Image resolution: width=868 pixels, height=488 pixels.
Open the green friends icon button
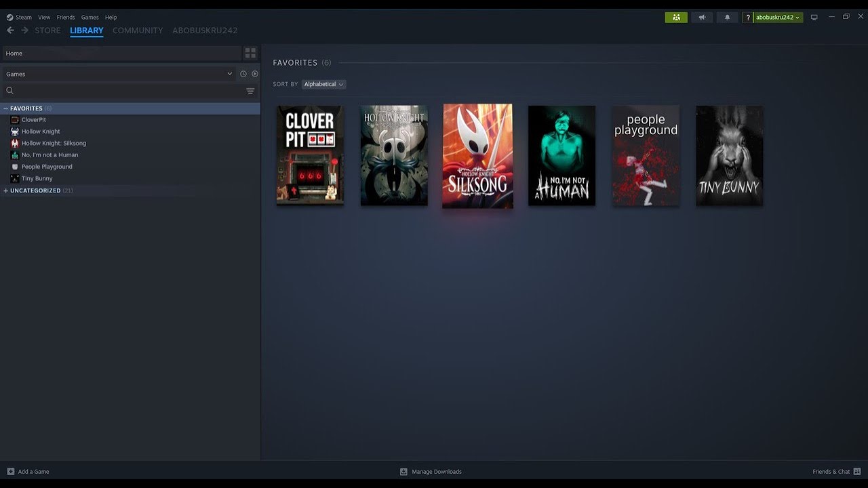[x=676, y=18]
